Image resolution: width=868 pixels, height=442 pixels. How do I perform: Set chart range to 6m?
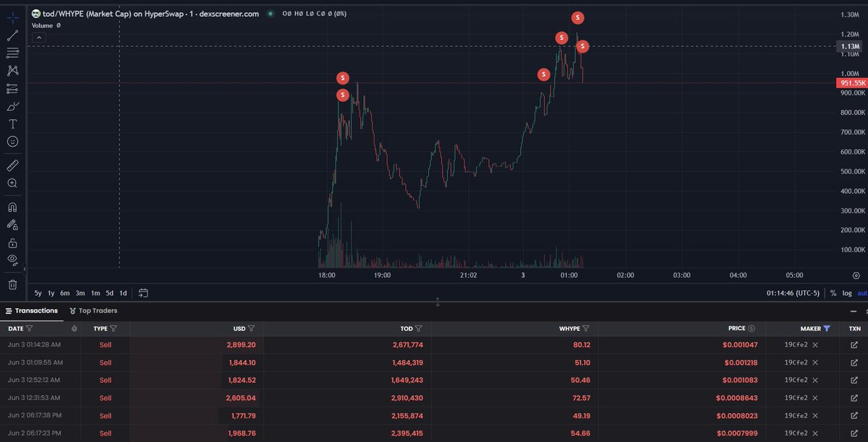coord(64,293)
